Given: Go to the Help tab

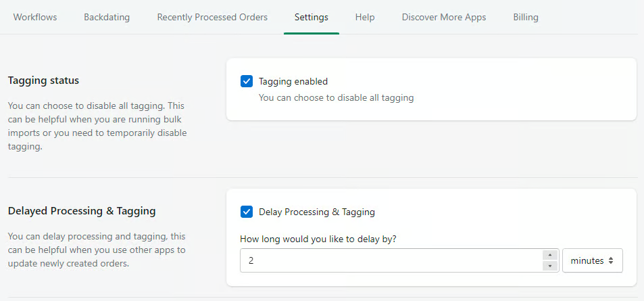Looking at the screenshot, I should (x=365, y=18).
